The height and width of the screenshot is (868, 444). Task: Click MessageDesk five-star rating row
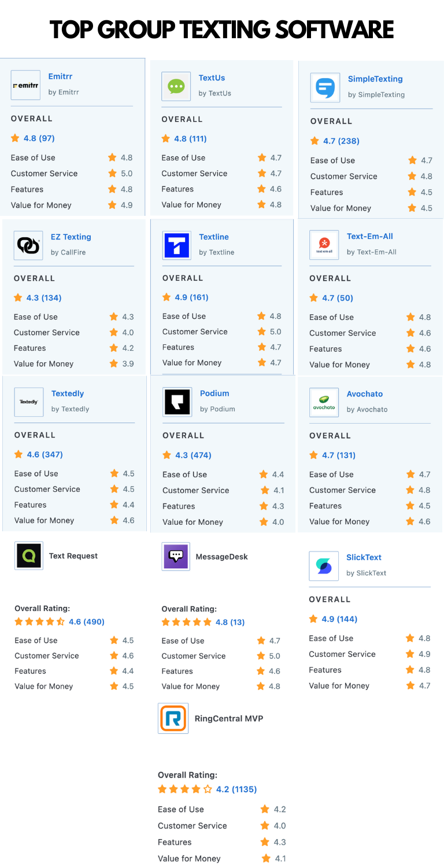(x=187, y=623)
